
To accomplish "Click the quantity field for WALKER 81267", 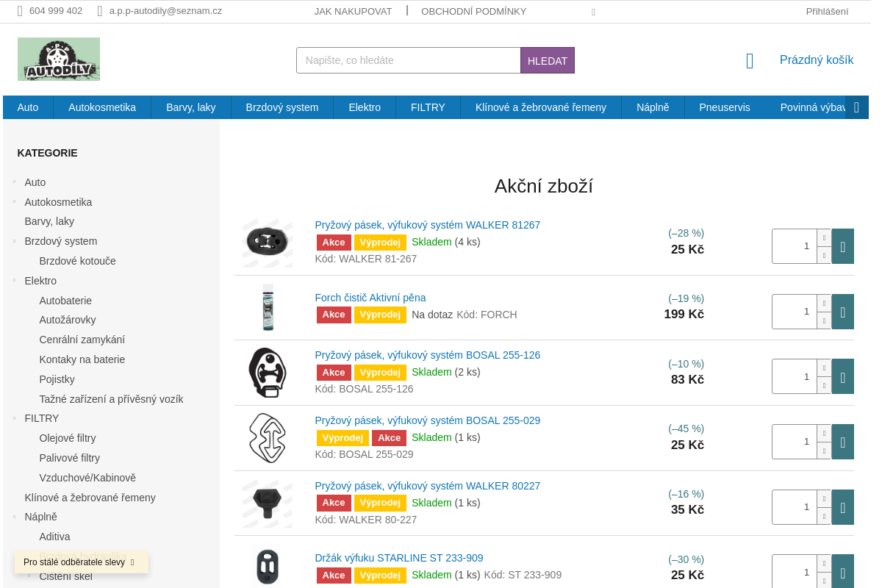I will [795, 246].
